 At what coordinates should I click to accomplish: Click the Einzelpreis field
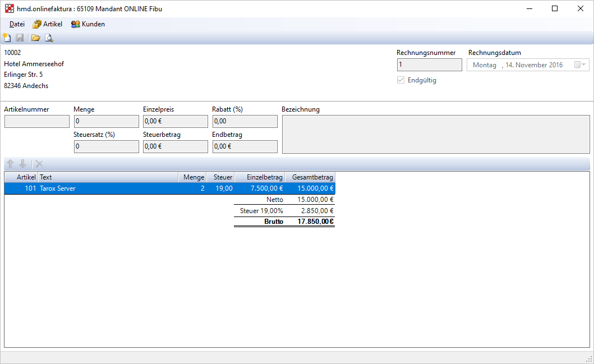176,121
